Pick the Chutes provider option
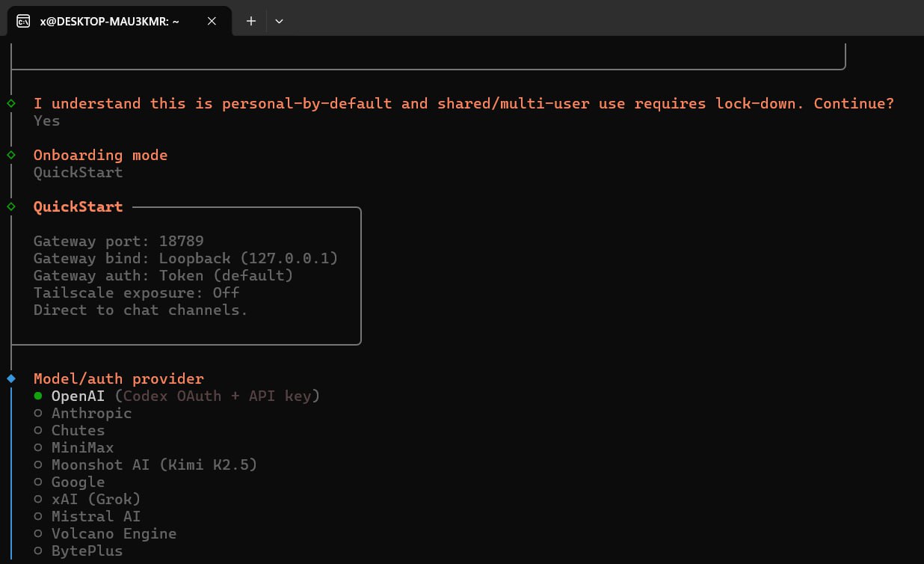This screenshot has width=924, height=564. click(x=78, y=430)
